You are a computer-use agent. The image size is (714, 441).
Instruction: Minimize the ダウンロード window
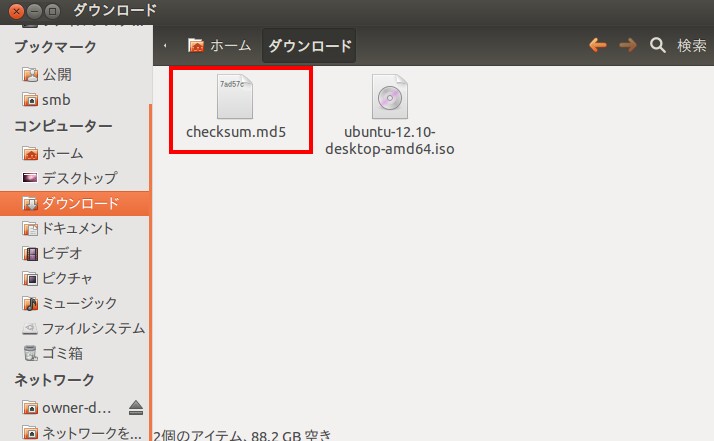pyautogui.click(x=35, y=10)
